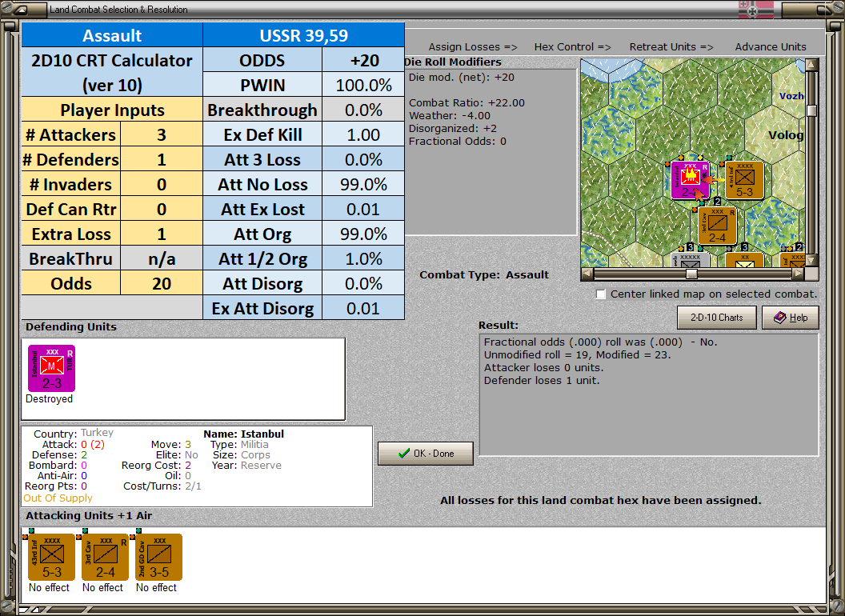The width and height of the screenshot is (845, 616).
Task: Move the map vertical scrollbar thumb
Action: (811, 111)
